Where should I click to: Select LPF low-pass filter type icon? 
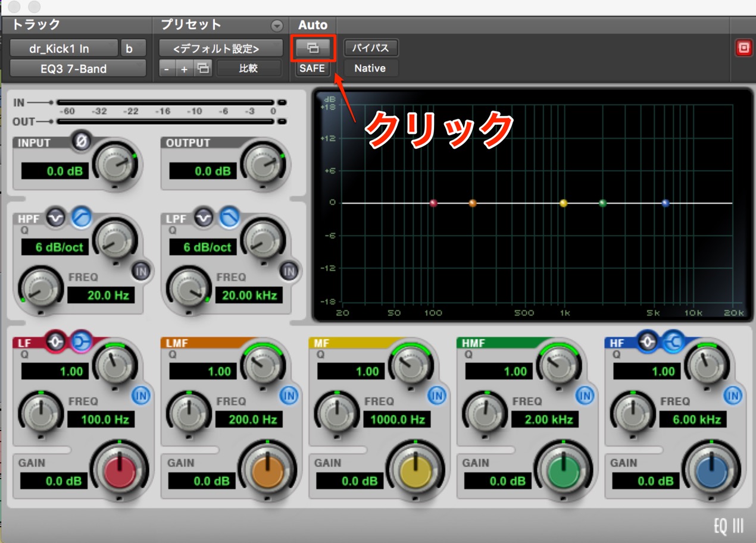pyautogui.click(x=228, y=218)
